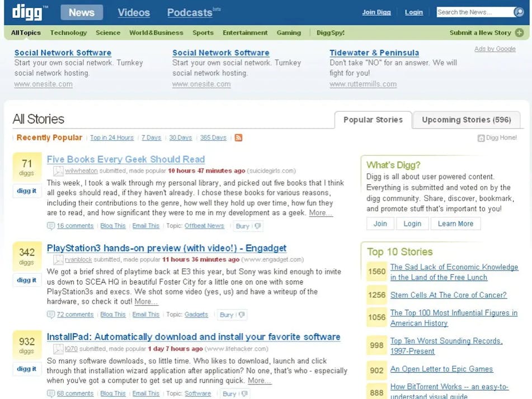Viewport: 532px width, 399px height.
Task: Click the comment bubble beside 16 comments
Action: click(x=51, y=226)
